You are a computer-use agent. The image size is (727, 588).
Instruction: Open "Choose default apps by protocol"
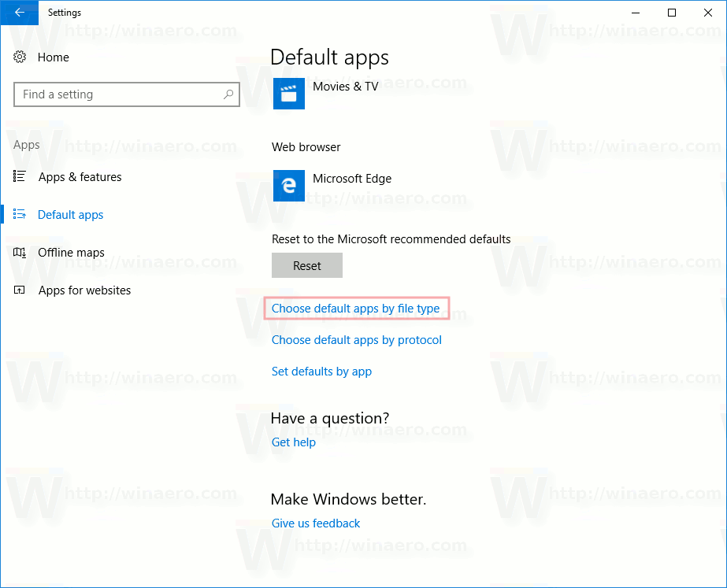pyautogui.click(x=356, y=339)
